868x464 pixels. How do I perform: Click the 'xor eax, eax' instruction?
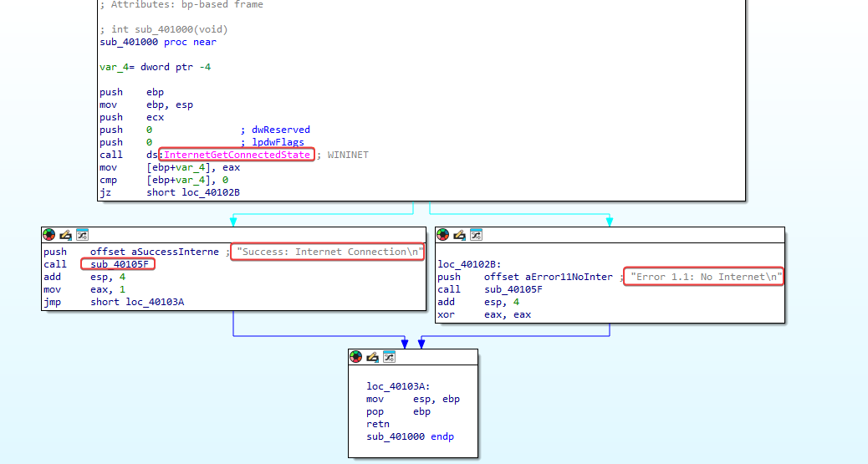(x=484, y=314)
